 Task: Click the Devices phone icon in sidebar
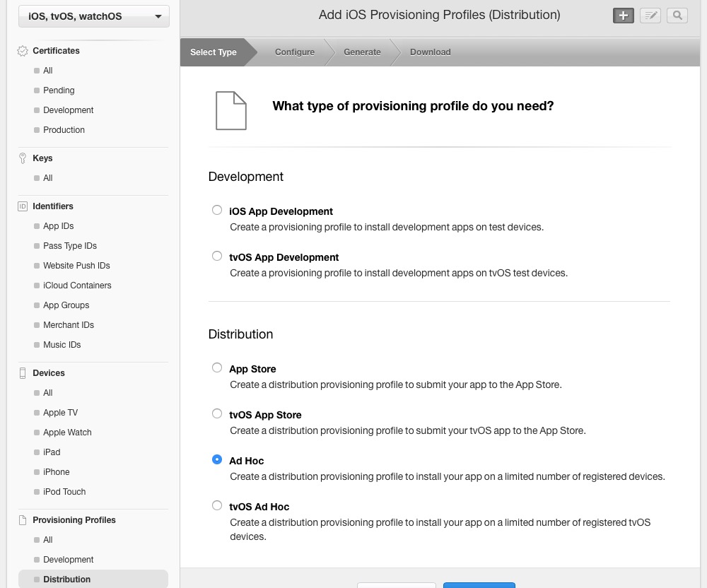[x=23, y=373]
